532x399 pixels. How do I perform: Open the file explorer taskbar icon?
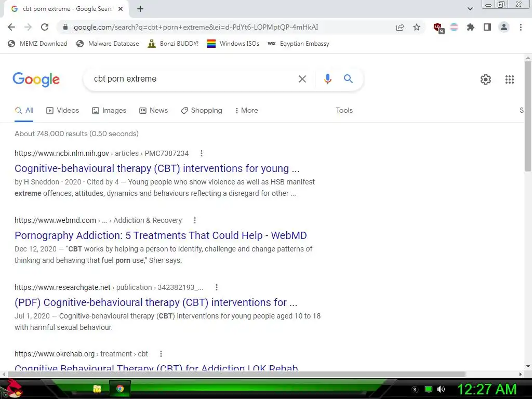(x=97, y=389)
